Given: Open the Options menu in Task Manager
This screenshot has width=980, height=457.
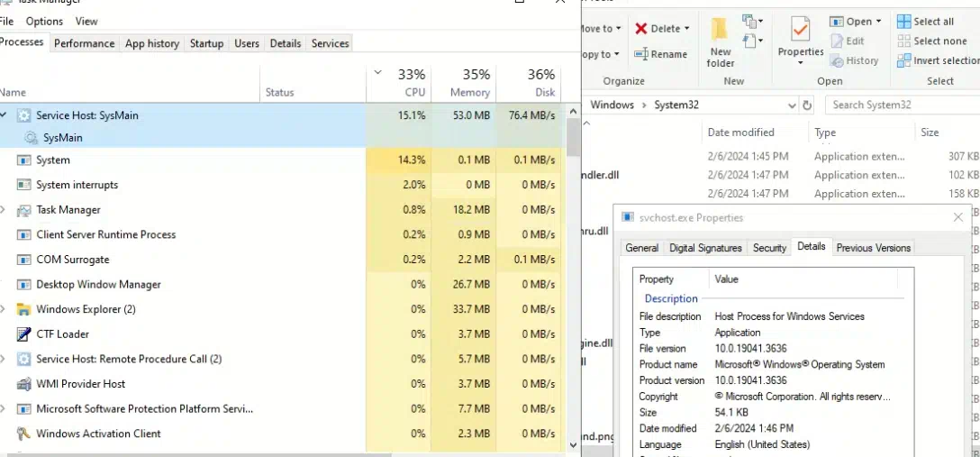Looking at the screenshot, I should pos(44,21).
